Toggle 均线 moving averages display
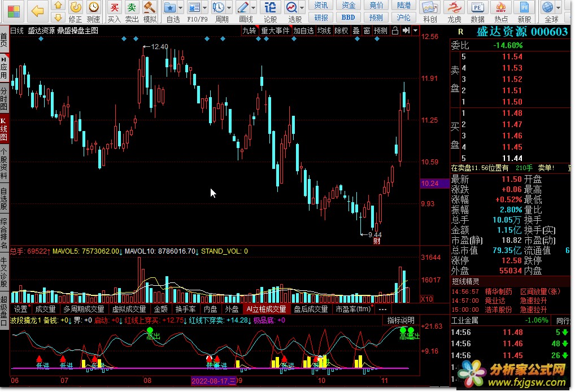 (x=324, y=31)
